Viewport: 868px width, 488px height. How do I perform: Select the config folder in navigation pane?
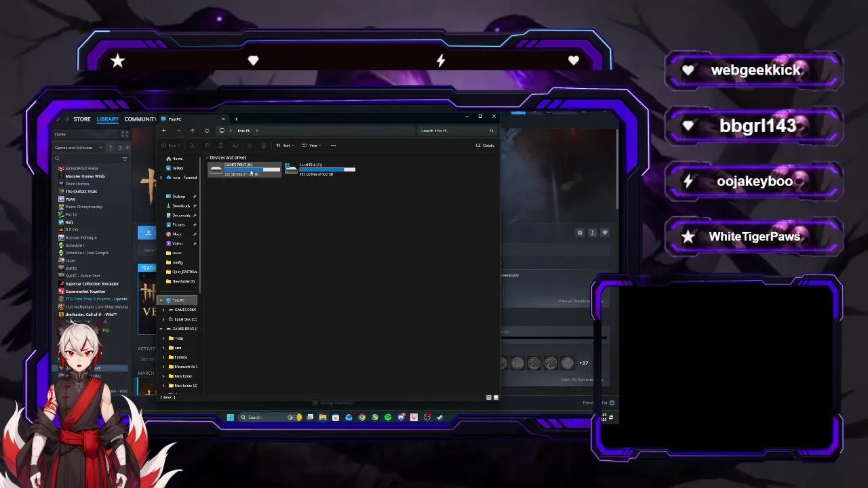[178, 262]
